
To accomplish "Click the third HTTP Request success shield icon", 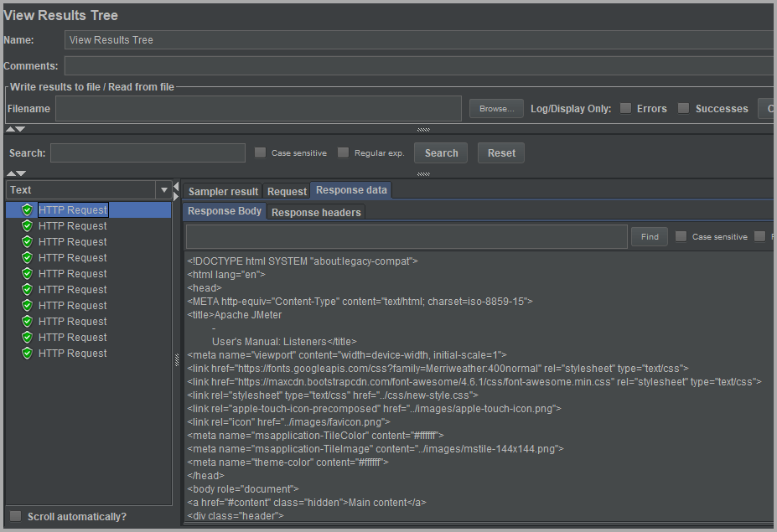I will pos(27,242).
